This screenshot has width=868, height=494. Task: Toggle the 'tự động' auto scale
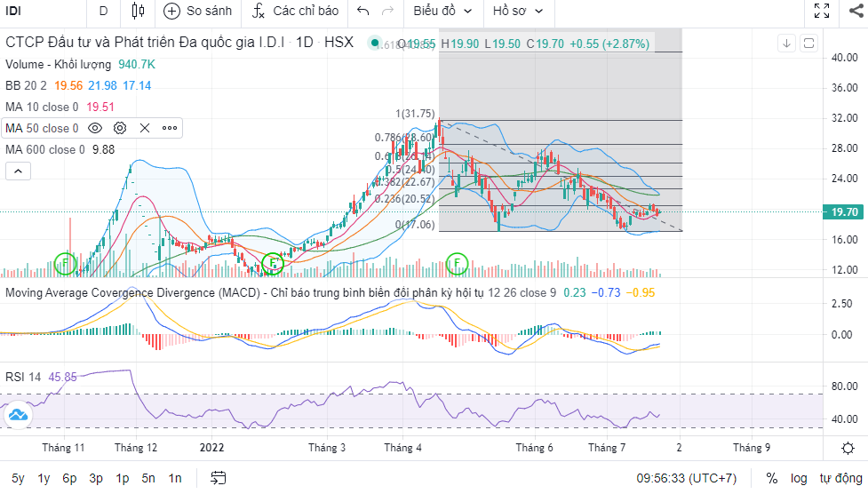pos(840,478)
